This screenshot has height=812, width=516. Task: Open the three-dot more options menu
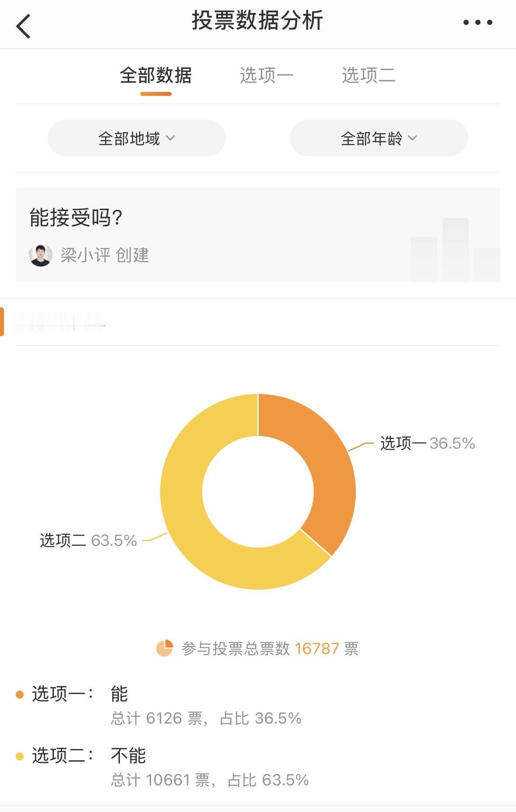pyautogui.click(x=477, y=22)
